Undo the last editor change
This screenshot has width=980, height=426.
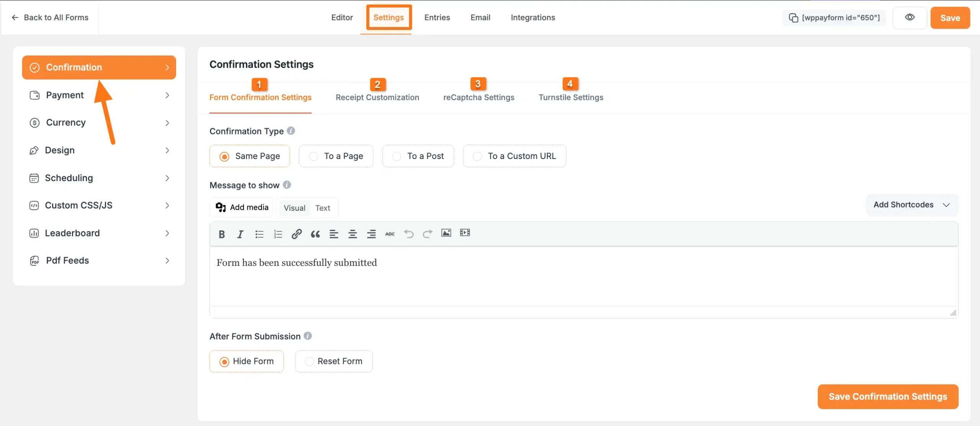pyautogui.click(x=408, y=234)
